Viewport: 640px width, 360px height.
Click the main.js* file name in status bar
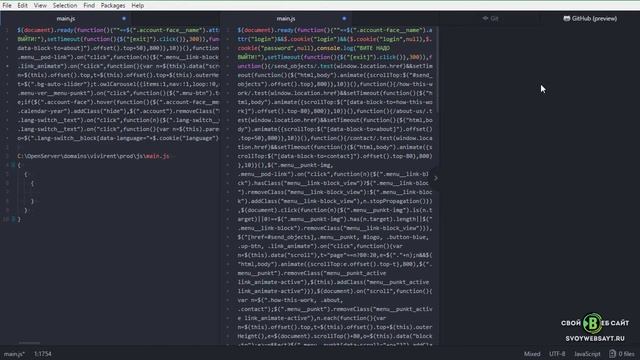tap(14, 354)
